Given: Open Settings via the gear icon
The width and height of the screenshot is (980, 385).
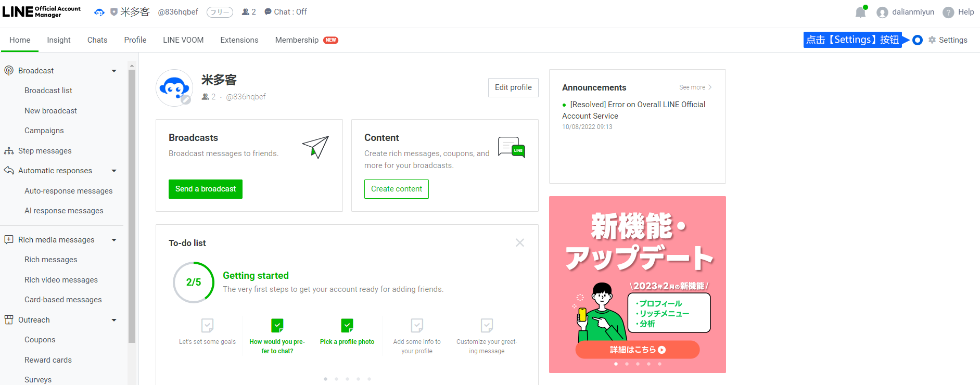Looking at the screenshot, I should coord(932,40).
